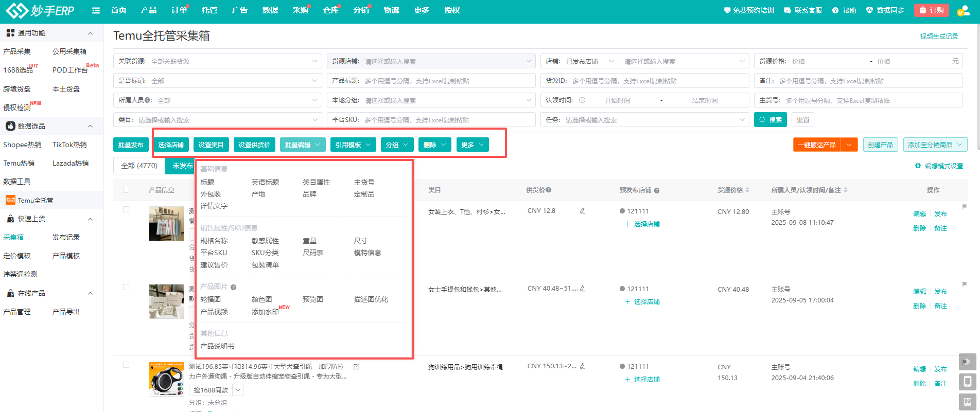
Task: Click the gear icon for 编辑模式设置
Action: [917, 166]
